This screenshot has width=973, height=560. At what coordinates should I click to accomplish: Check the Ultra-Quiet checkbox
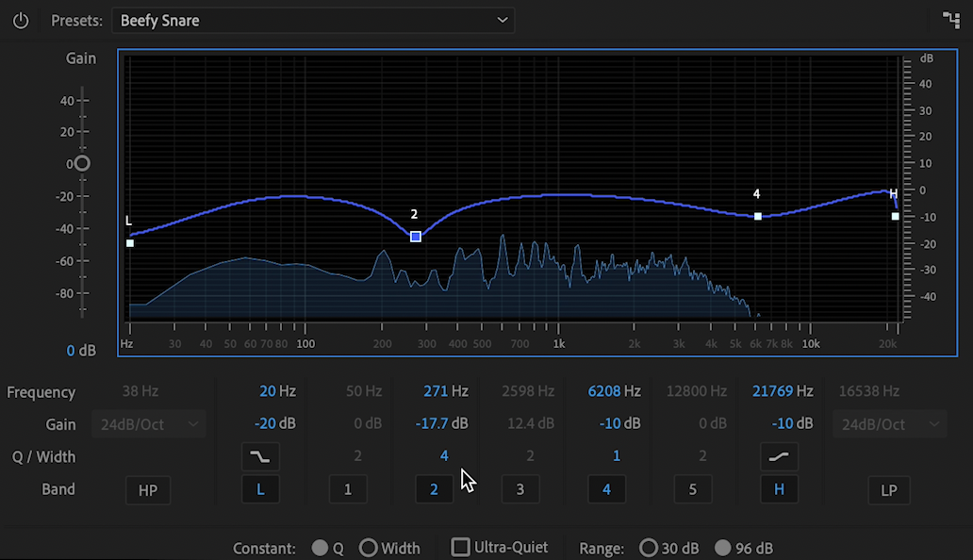(459, 547)
